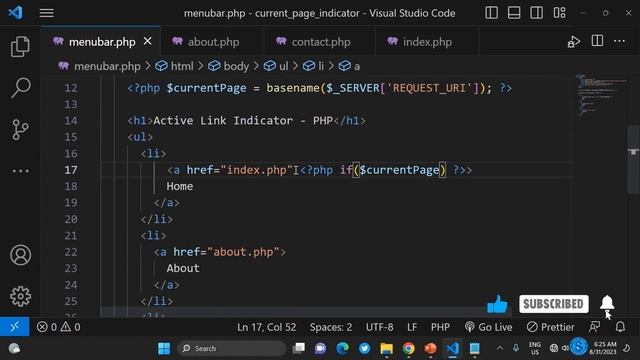Open errors and warnings problems indicator
Image resolution: width=640 pixels, height=360 pixels.
[58, 327]
